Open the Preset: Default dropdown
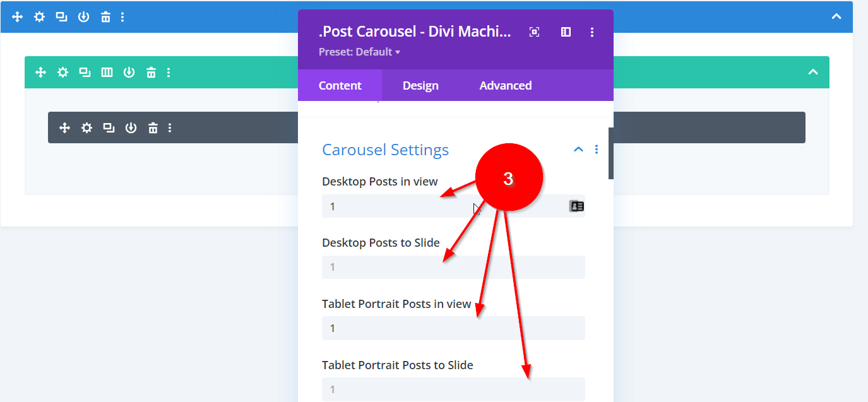The width and height of the screenshot is (868, 402). (x=359, y=52)
